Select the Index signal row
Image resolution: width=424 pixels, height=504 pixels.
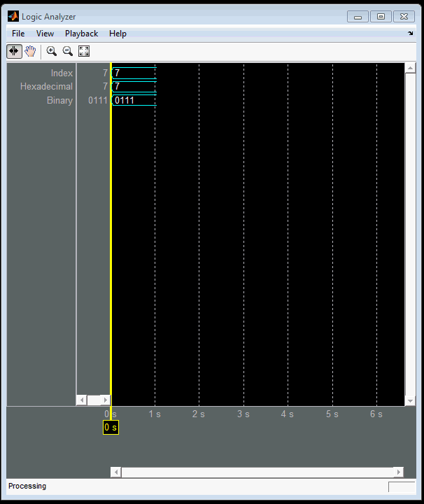coord(62,73)
